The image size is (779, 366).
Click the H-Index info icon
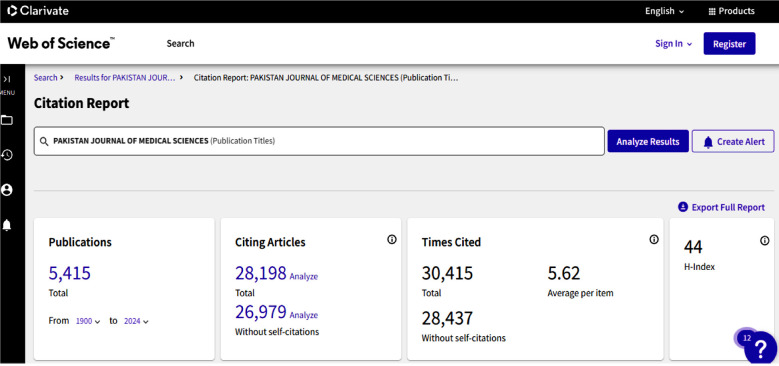(765, 240)
